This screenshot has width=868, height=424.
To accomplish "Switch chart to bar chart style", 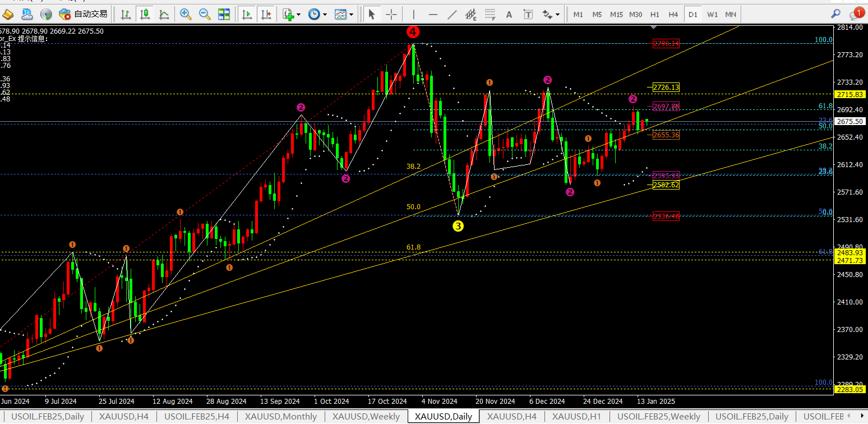I will [126, 14].
